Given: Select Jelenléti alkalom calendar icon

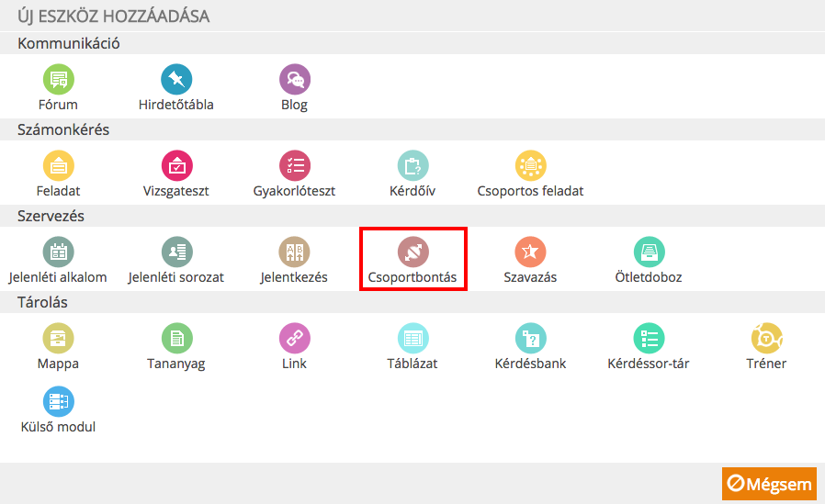Looking at the screenshot, I should [x=59, y=252].
